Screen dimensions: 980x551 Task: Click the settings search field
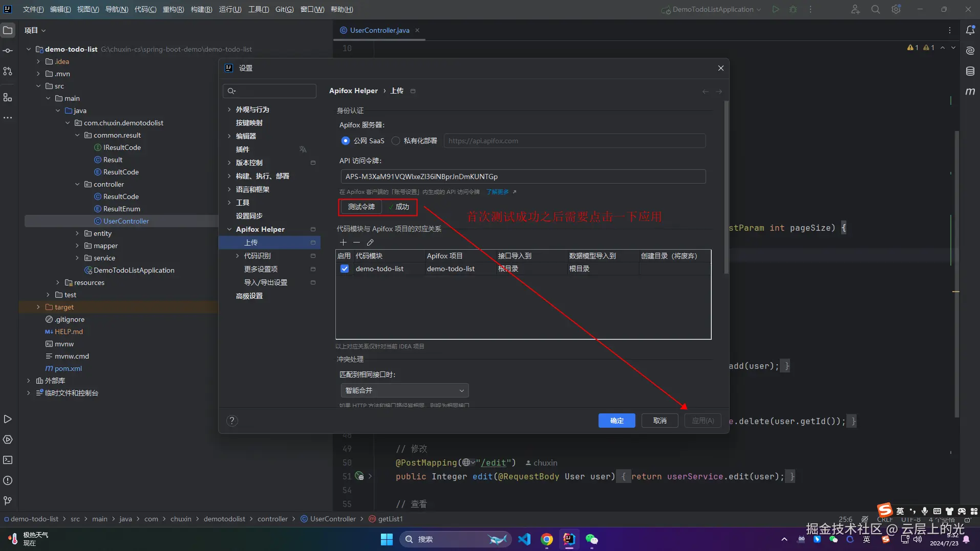(269, 91)
